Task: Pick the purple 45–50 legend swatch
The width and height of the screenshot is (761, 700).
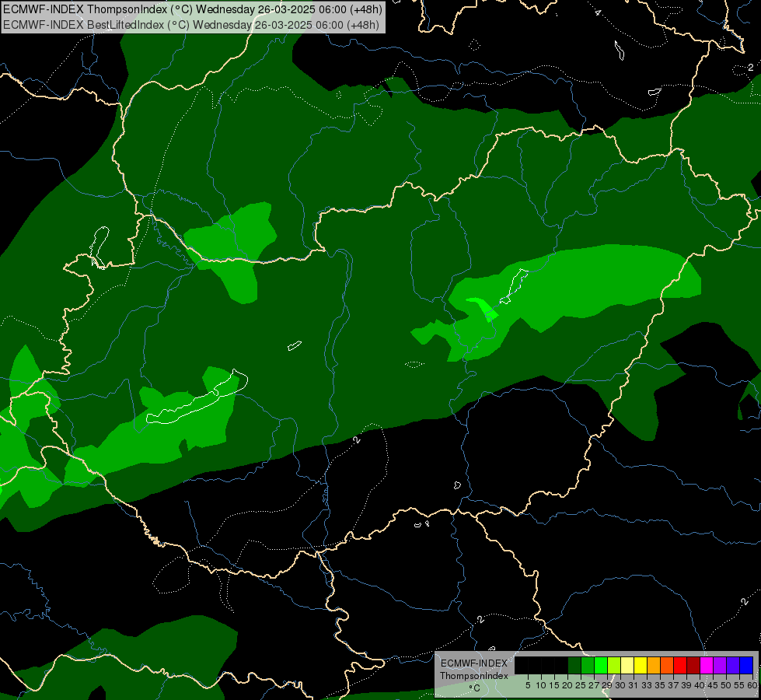Action: [x=720, y=666]
